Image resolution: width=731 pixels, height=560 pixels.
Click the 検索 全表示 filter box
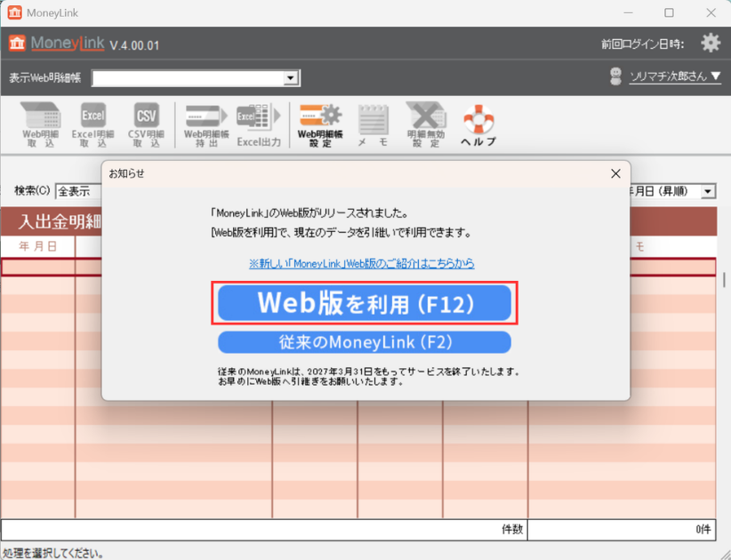coord(78,191)
